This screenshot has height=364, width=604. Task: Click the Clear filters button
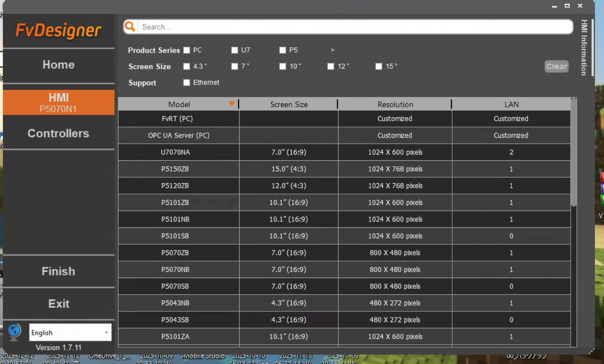click(x=556, y=66)
